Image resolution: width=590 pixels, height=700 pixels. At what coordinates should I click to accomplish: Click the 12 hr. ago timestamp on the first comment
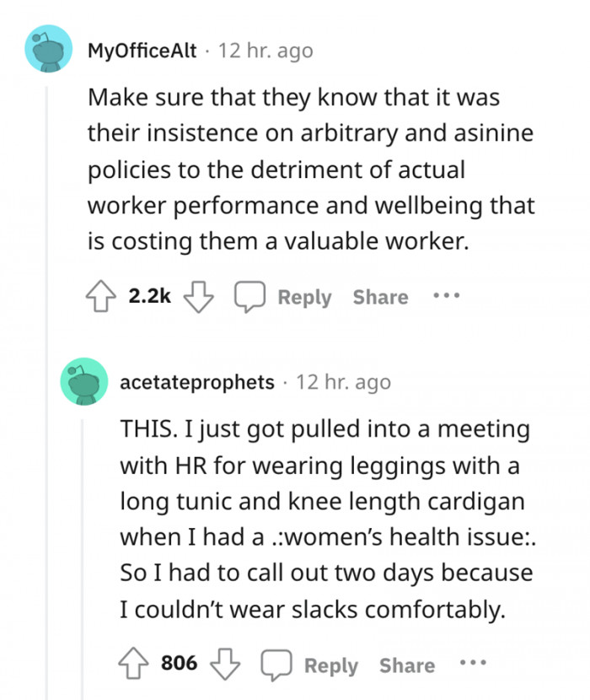(264, 51)
